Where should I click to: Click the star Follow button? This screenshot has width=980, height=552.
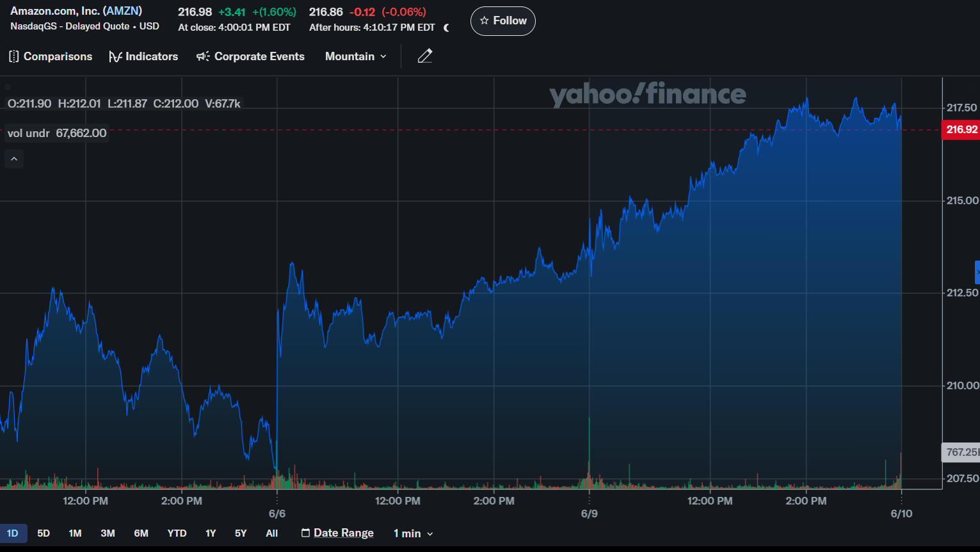coord(502,21)
